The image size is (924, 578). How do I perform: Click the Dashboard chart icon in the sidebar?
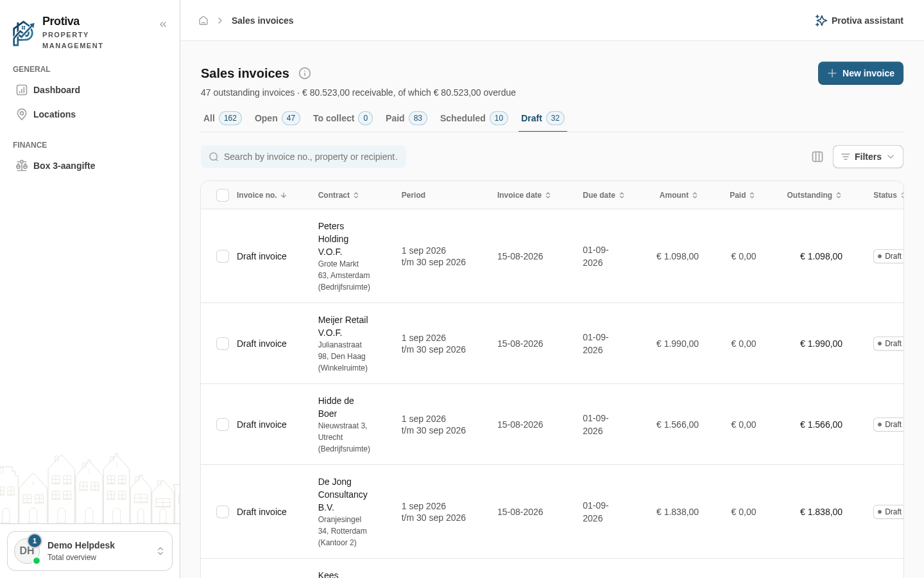click(x=22, y=90)
